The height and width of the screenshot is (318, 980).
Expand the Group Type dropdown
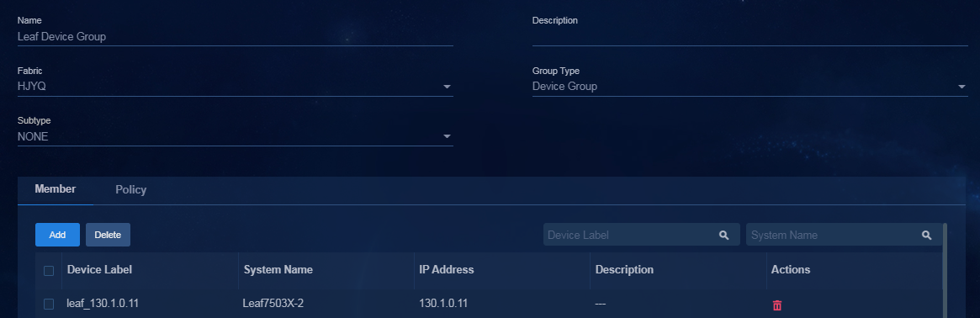click(x=750, y=87)
